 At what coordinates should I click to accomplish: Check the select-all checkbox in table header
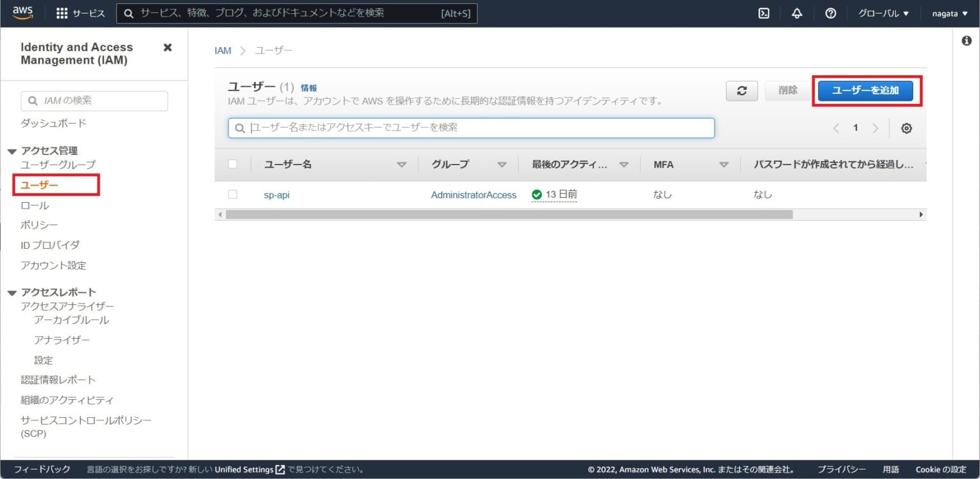point(232,164)
